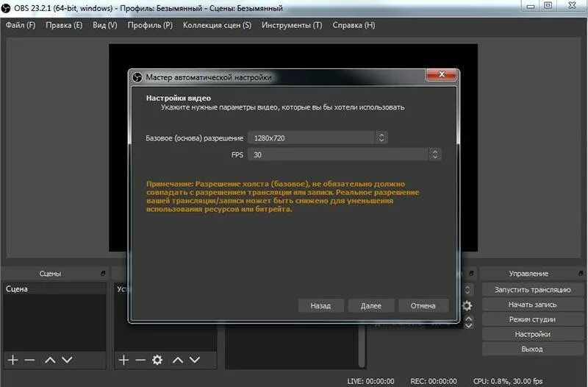
Task: Open the Инструменты (T) menu
Action: coord(292,25)
